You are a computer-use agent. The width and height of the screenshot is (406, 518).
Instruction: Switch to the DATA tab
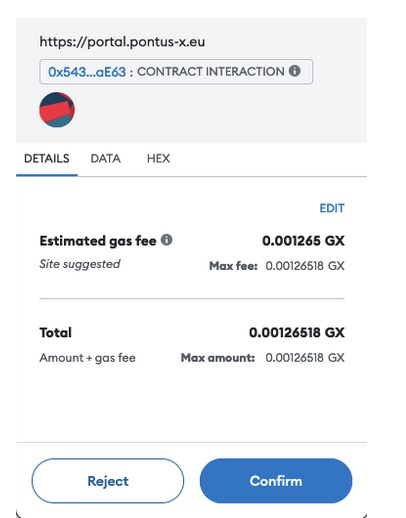coord(106,158)
